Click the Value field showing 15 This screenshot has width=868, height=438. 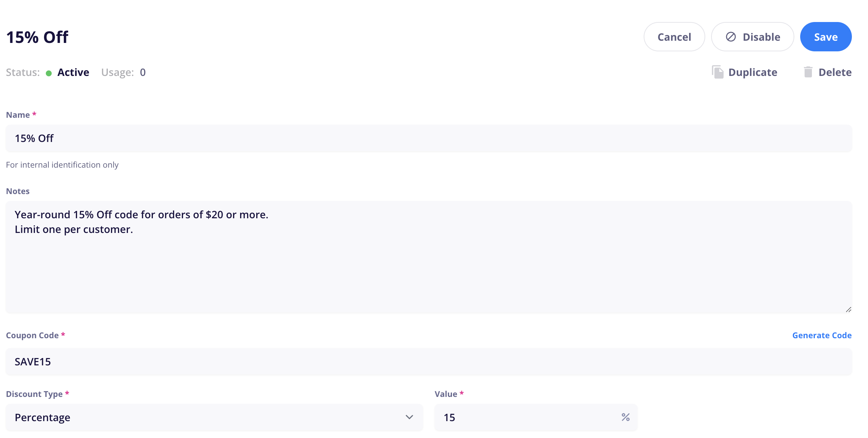pyautogui.click(x=536, y=417)
